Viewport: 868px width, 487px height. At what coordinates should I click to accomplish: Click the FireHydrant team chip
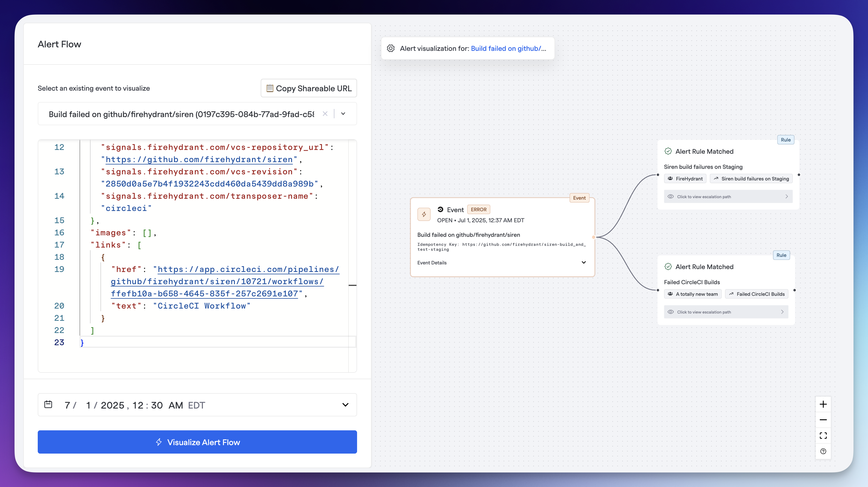pos(685,179)
